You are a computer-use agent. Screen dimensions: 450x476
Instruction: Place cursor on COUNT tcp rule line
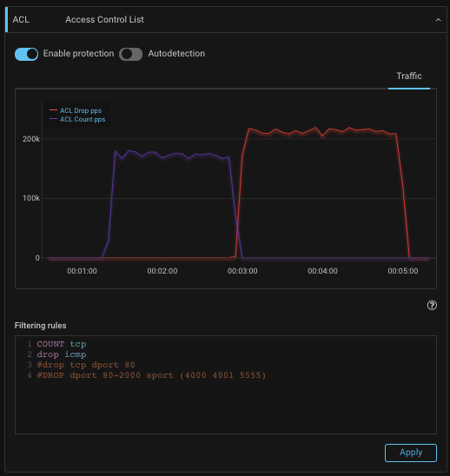62,344
